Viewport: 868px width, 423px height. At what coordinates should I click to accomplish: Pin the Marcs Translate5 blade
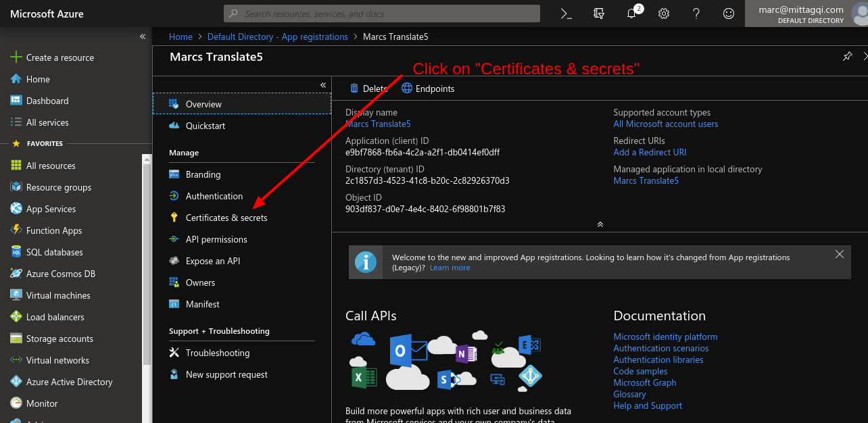847,57
